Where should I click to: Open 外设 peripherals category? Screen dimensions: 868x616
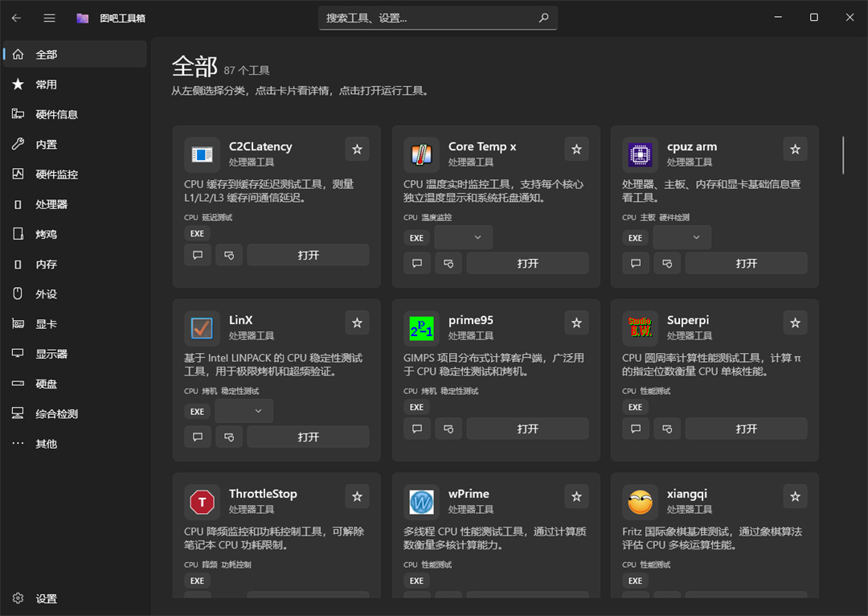(x=75, y=294)
